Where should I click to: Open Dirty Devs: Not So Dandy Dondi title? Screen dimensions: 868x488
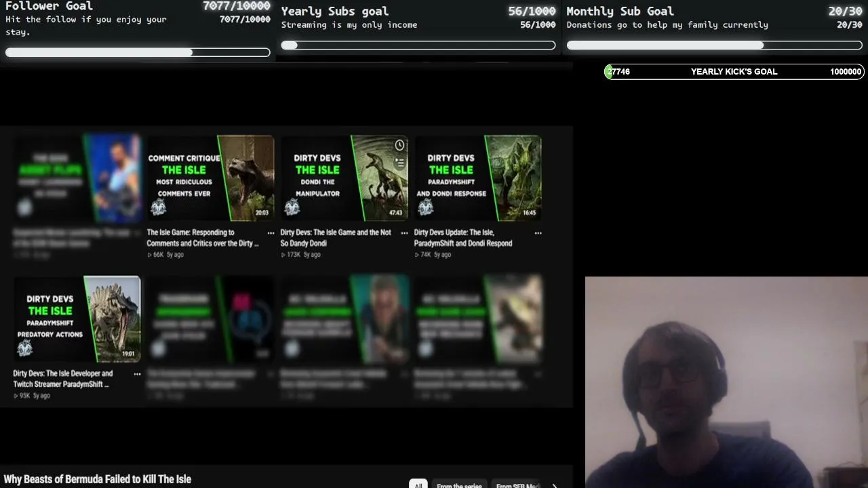336,238
